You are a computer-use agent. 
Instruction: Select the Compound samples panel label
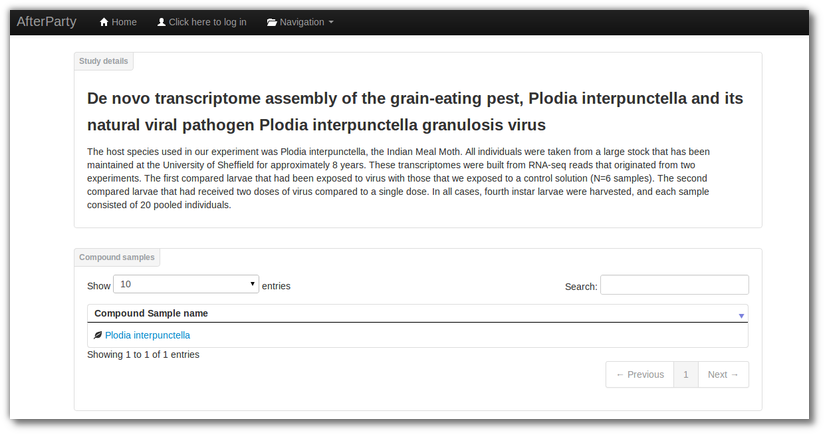pyautogui.click(x=117, y=257)
